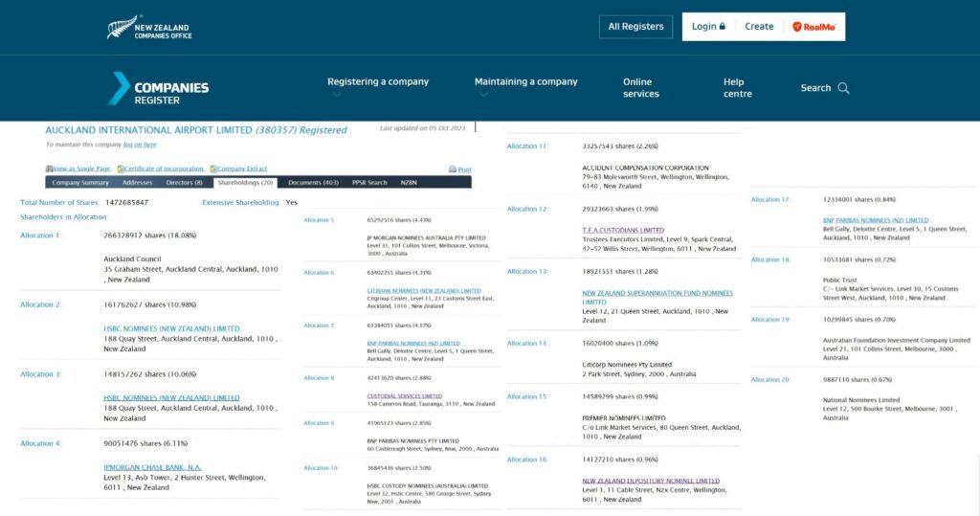The height and width of the screenshot is (516, 980).
Task: Follow the 'log on here' link
Action: click(140, 145)
